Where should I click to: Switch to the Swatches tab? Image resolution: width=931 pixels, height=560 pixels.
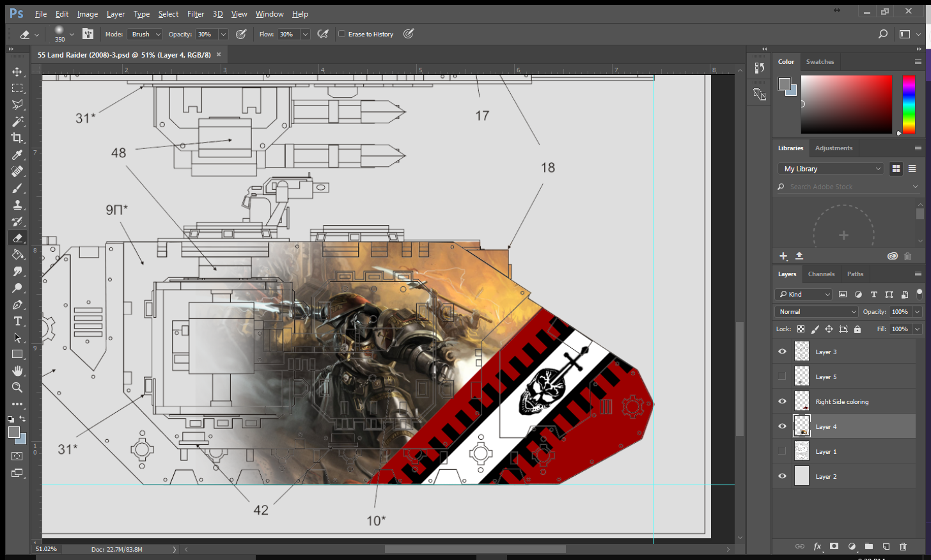point(820,62)
